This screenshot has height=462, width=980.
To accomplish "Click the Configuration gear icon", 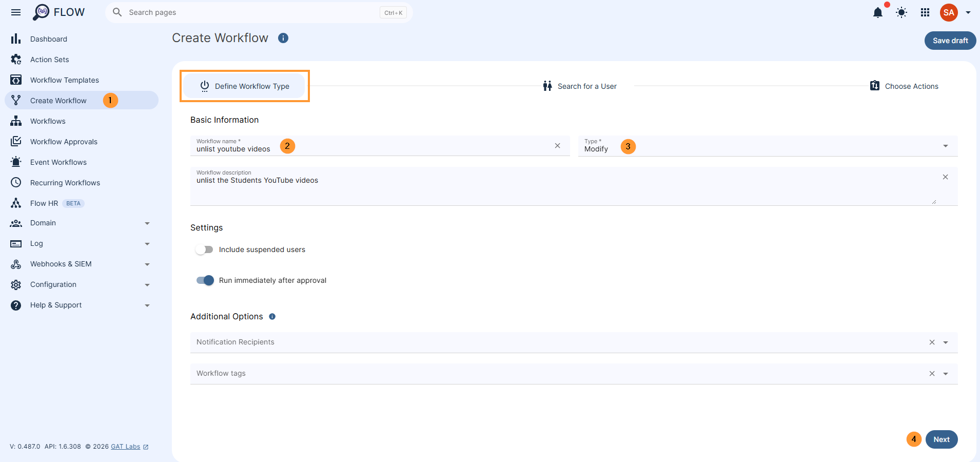I will (16, 285).
